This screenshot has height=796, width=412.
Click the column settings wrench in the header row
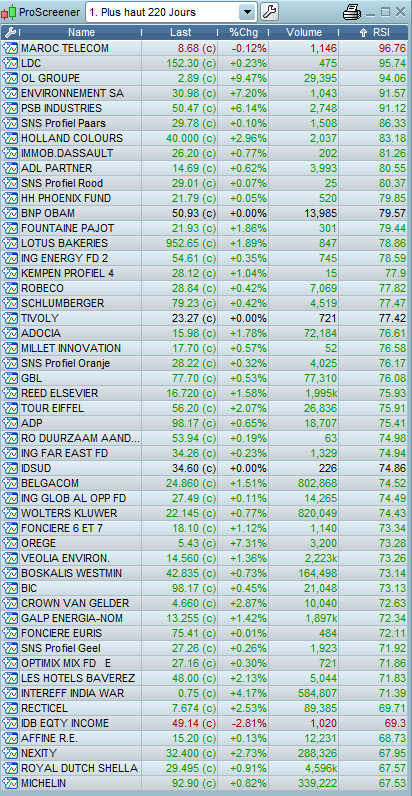point(9,32)
